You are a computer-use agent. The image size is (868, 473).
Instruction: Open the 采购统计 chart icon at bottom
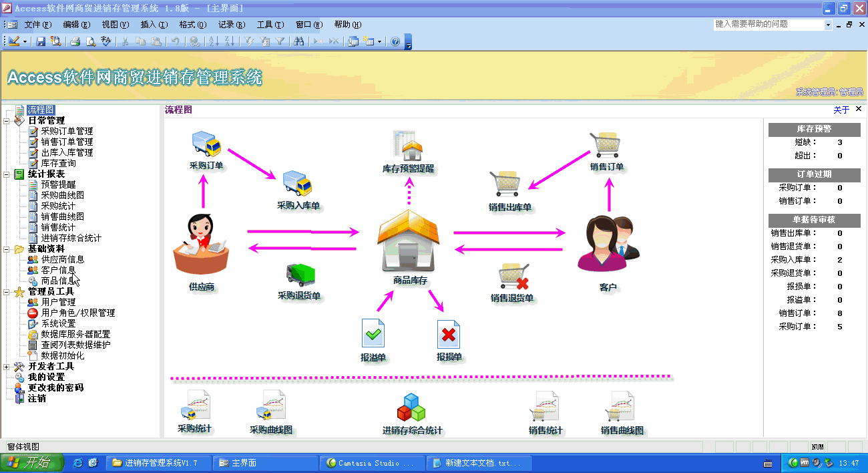[195, 406]
